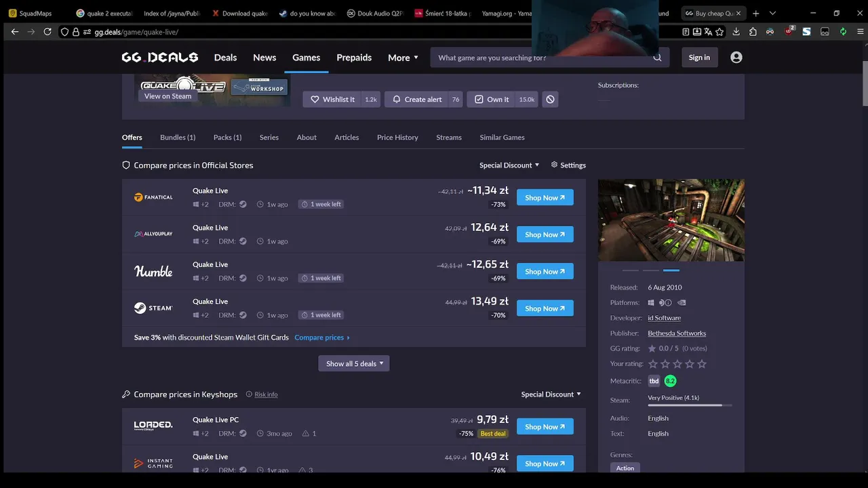Open Special Discount dropdown for Keyshops
This screenshot has height=488, width=868.
pos(551,394)
